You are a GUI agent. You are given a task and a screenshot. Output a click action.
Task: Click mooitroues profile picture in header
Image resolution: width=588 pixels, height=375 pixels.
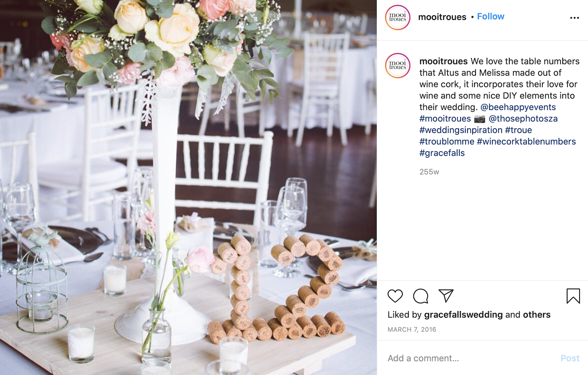(398, 17)
